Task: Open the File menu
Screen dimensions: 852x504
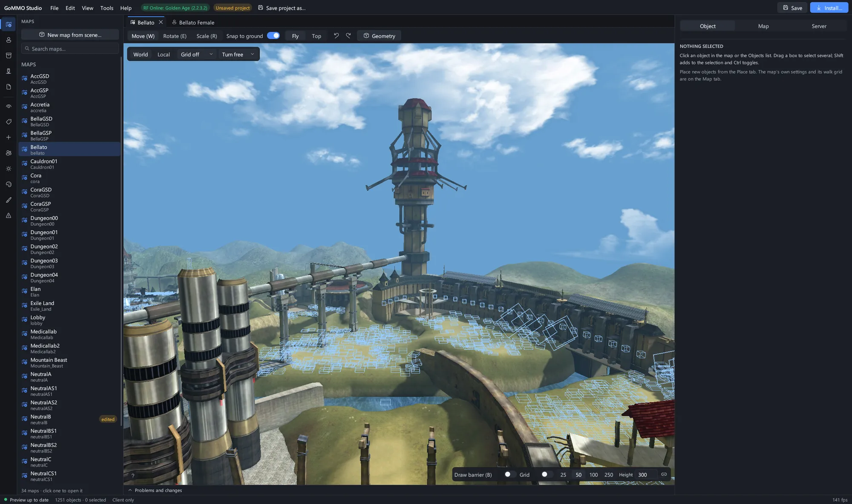Action: [54, 8]
